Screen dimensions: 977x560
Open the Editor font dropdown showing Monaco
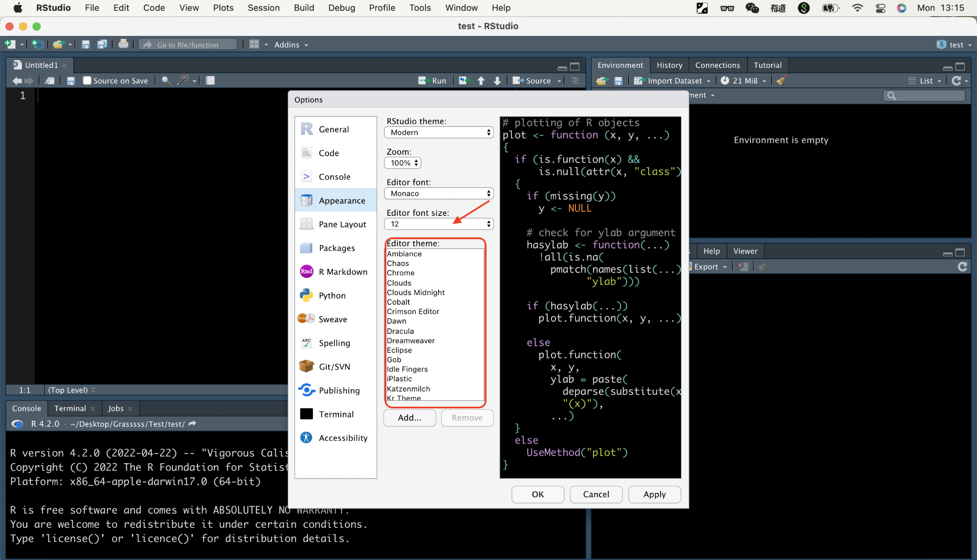pos(439,194)
